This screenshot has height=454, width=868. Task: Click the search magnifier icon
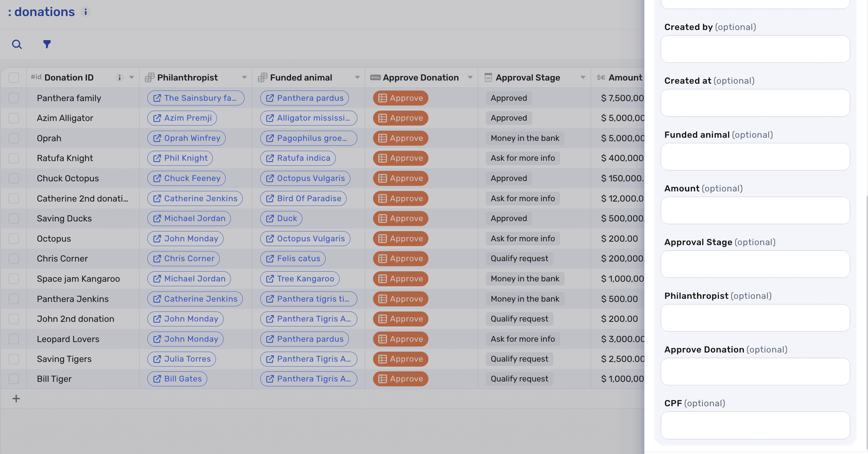(x=17, y=44)
